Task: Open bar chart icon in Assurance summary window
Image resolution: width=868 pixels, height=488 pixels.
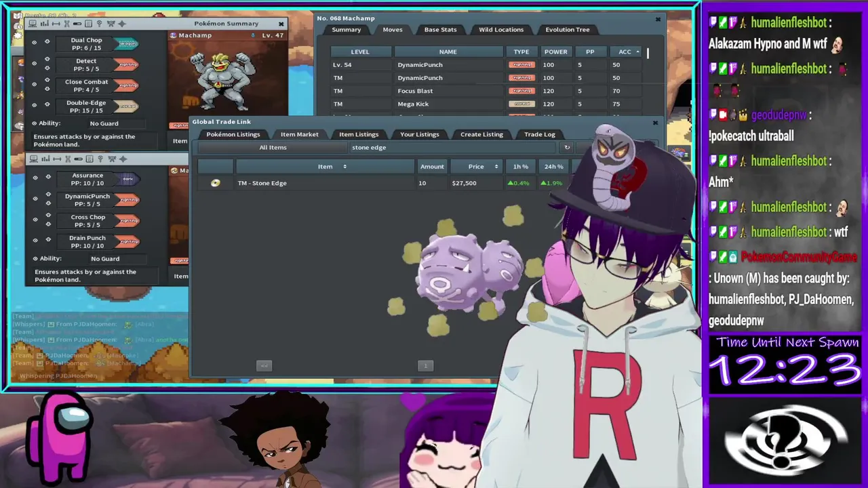Action: [45, 159]
